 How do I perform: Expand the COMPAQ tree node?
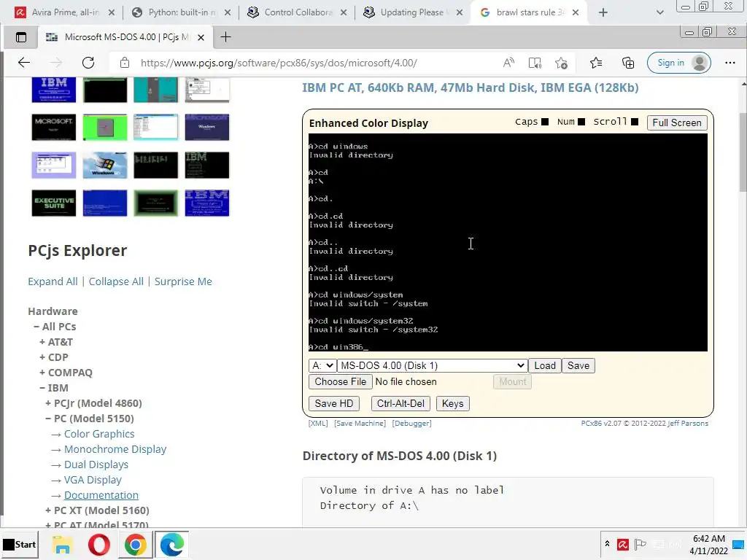coord(42,373)
